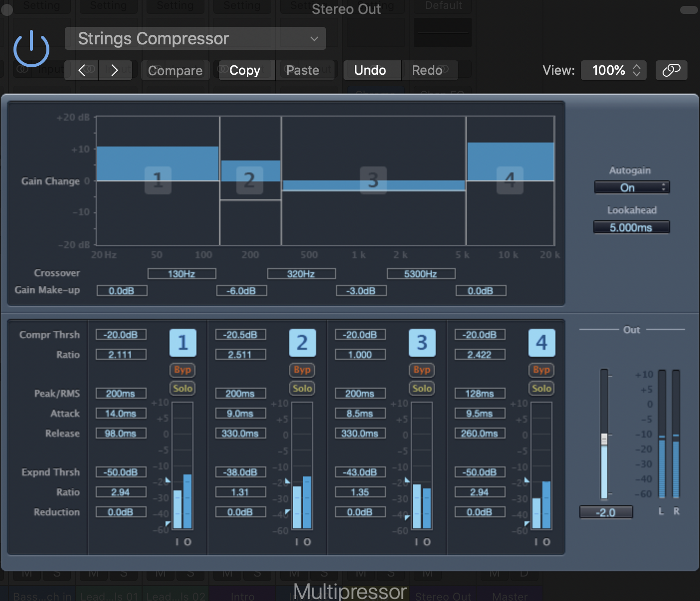Select band 1 label in the graph

158,180
